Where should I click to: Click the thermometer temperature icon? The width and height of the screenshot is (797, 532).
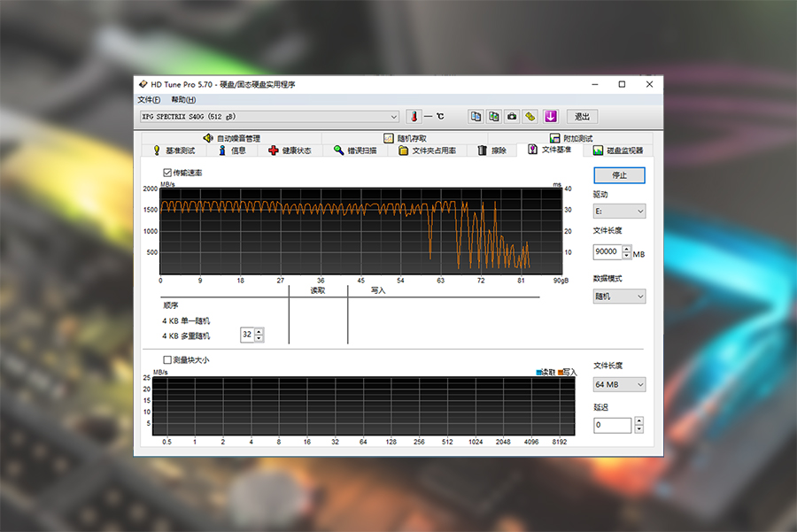pos(414,116)
